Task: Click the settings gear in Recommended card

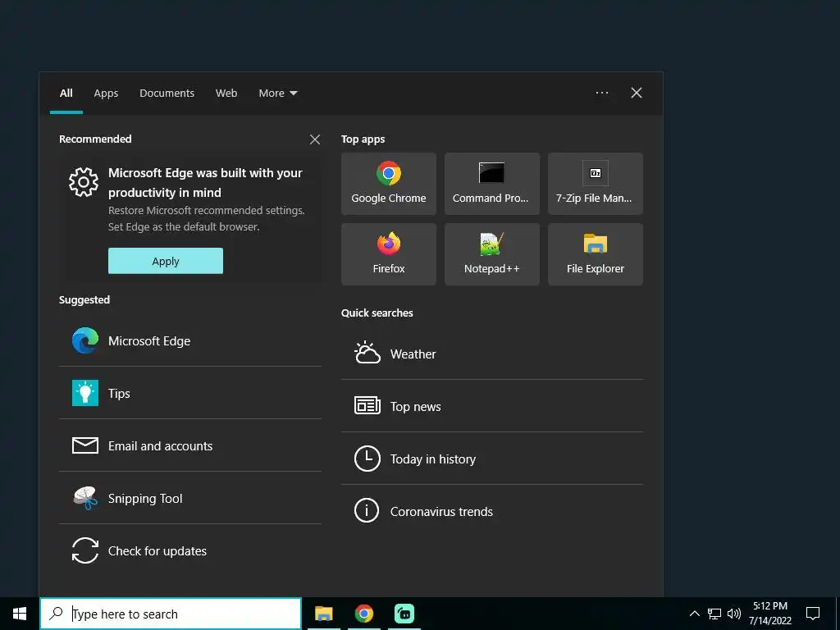Action: (84, 182)
